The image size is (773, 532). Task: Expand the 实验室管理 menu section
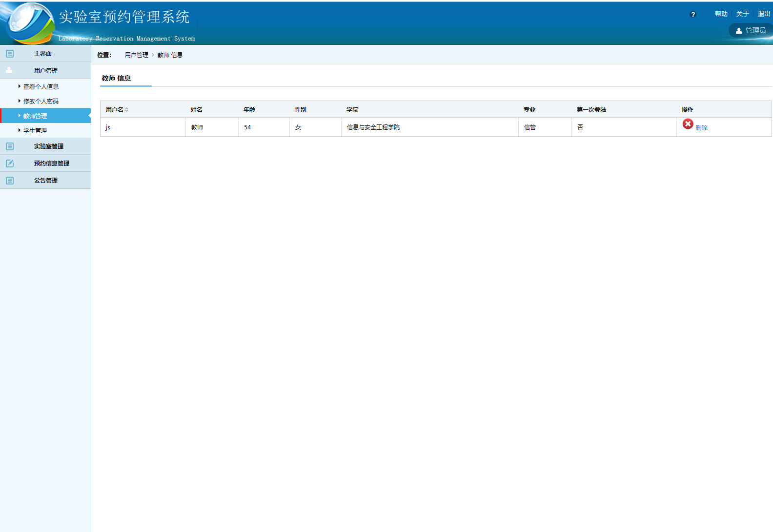click(49, 146)
